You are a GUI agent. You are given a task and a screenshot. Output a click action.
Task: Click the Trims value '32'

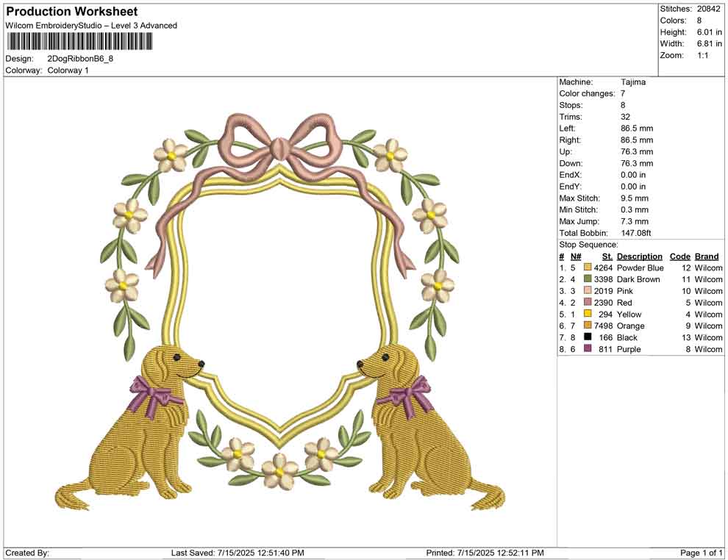point(625,117)
